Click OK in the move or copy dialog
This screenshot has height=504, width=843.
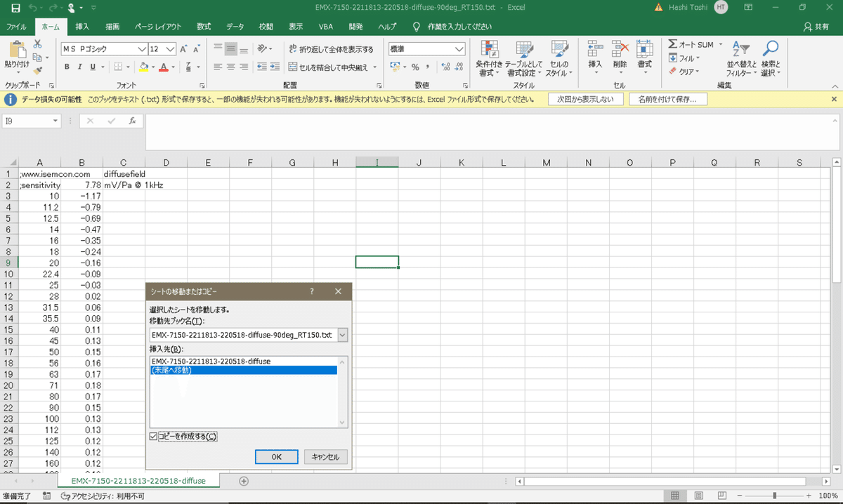(276, 456)
